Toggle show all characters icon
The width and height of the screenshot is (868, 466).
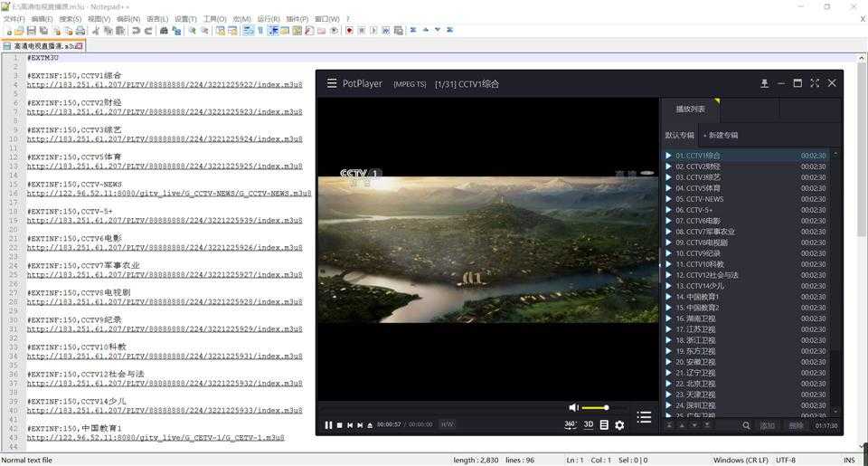click(260, 31)
